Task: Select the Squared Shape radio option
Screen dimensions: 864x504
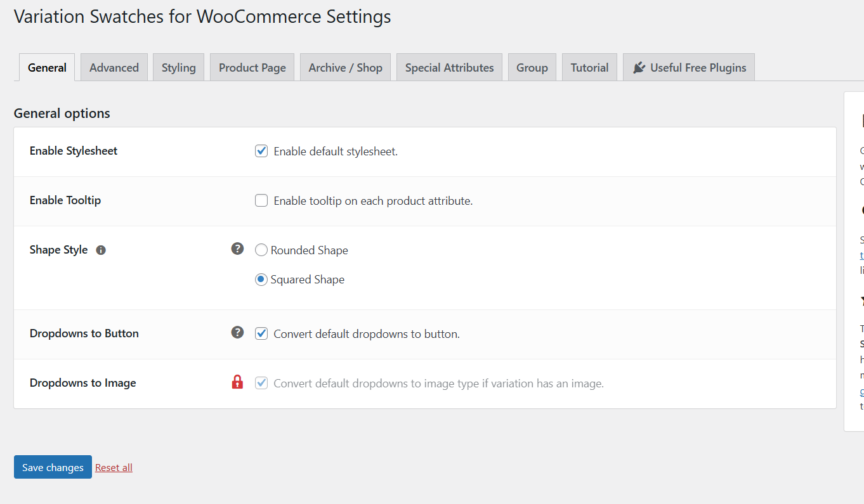Action: [261, 279]
